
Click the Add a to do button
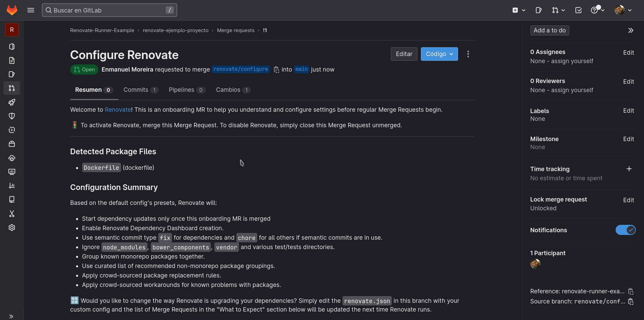[x=550, y=30]
